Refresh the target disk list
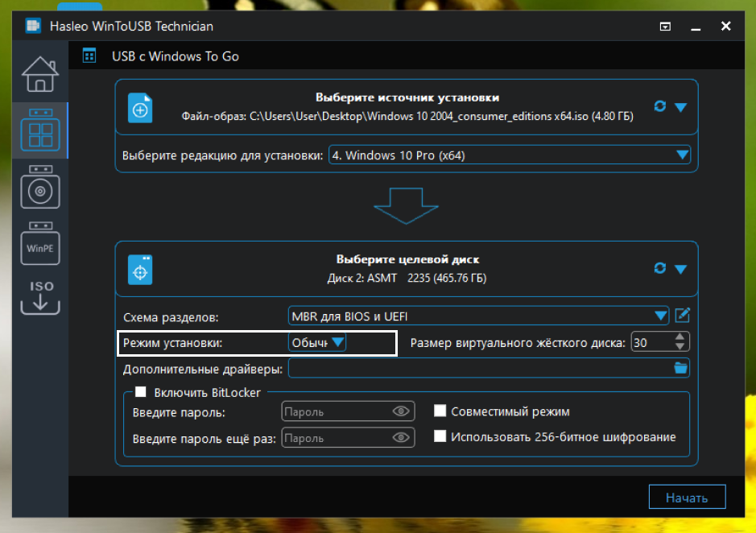 click(659, 267)
